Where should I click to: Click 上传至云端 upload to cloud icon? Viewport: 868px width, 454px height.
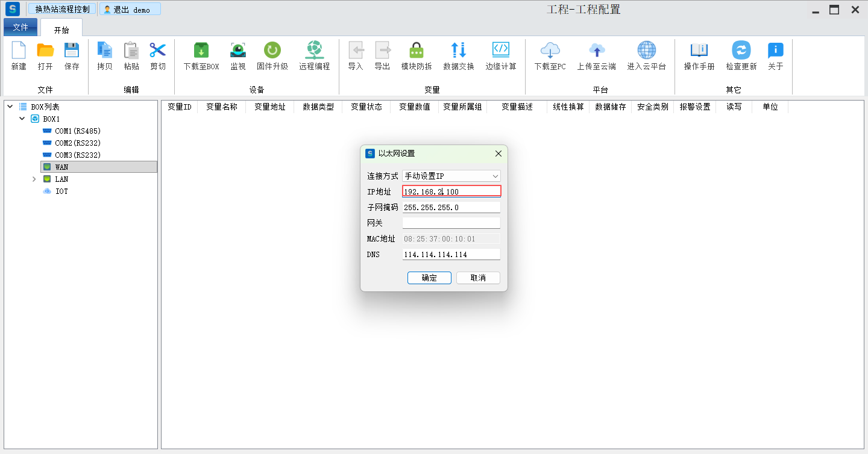[596, 51]
